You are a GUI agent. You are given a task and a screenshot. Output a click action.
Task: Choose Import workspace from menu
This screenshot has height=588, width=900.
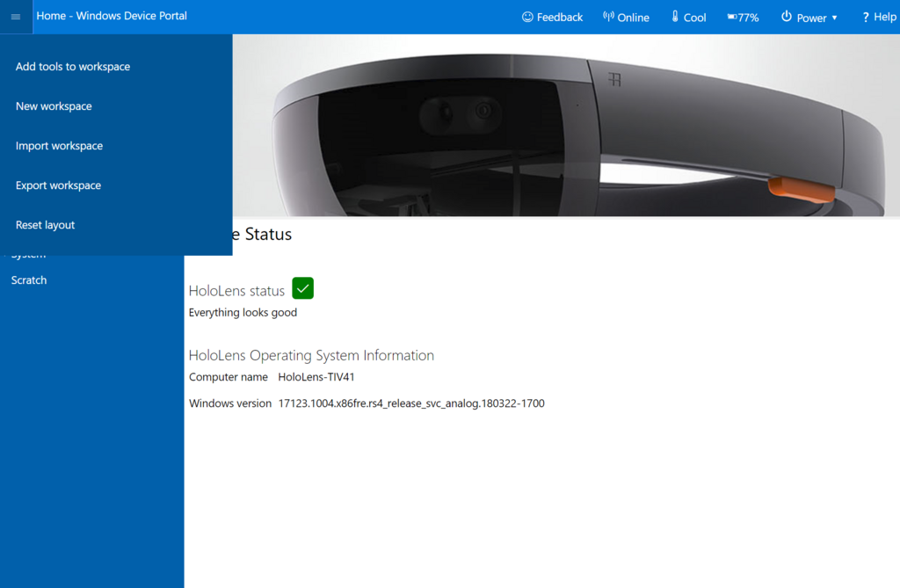pyautogui.click(x=59, y=146)
